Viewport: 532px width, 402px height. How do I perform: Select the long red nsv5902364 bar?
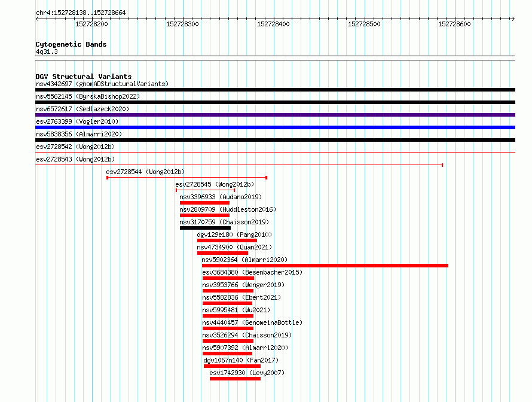325,266
